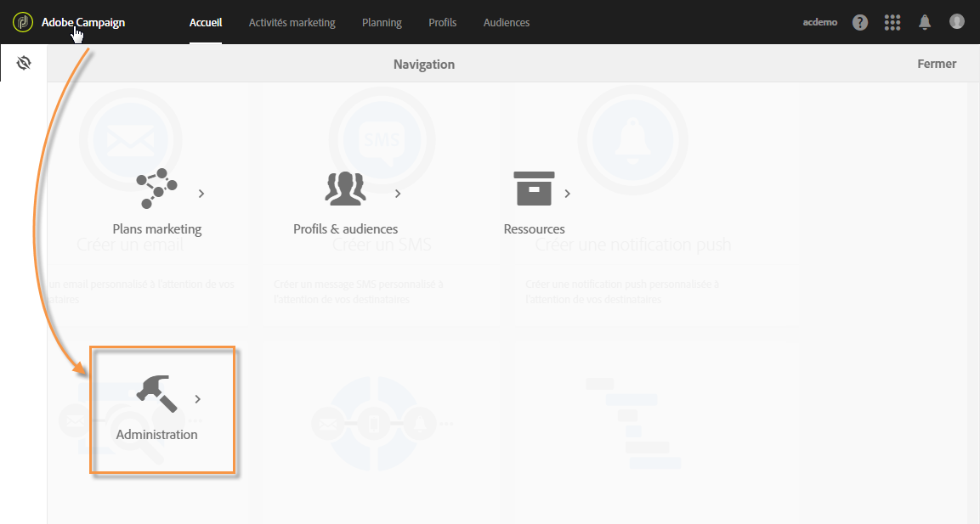
Task: Click the Profils & audiences people icon
Action: coord(345,189)
